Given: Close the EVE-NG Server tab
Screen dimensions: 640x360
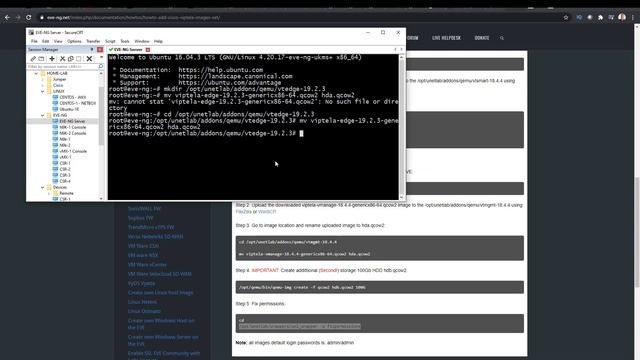Looking at the screenshot, I should coord(148,50).
